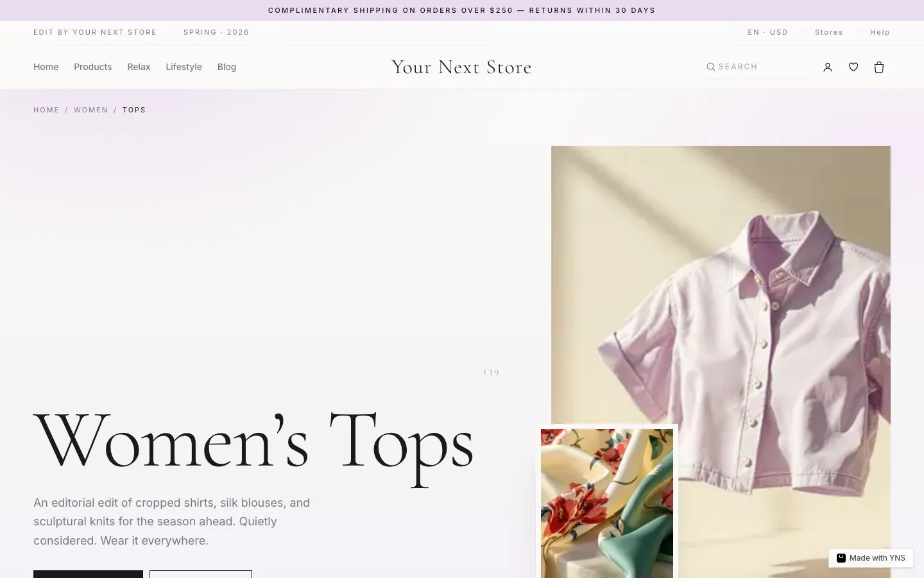Image resolution: width=924 pixels, height=578 pixels.
Task: Go to Home in main navigation
Action: 46,67
